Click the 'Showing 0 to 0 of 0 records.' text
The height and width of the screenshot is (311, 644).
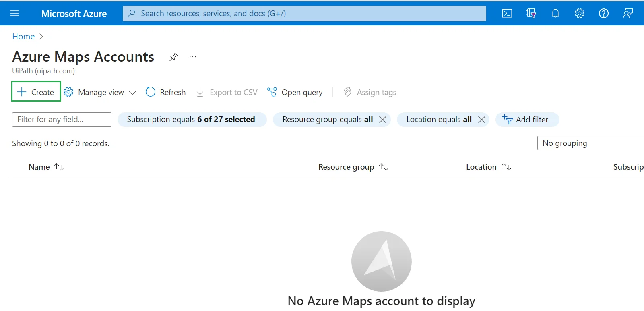click(x=61, y=143)
